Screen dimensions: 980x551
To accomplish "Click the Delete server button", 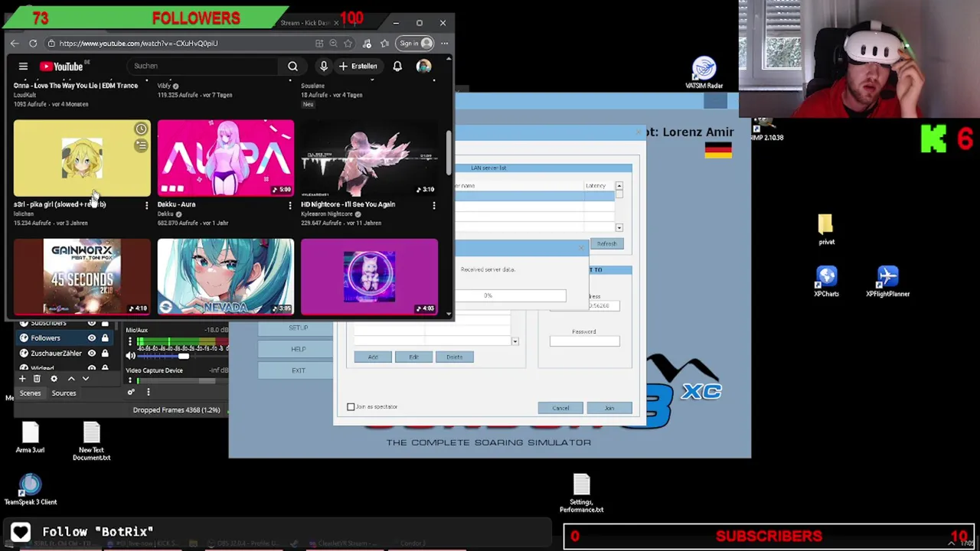I will (x=454, y=357).
